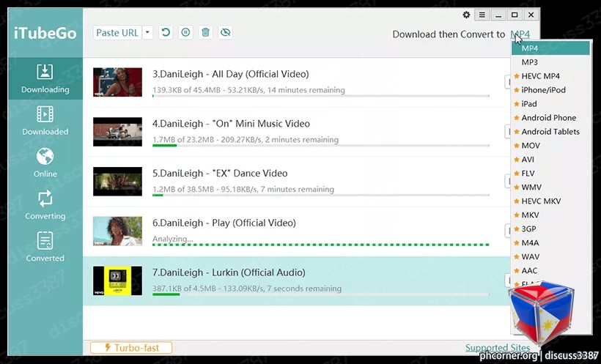The height and width of the screenshot is (364, 601).
Task: Click the iTubeGo logo
Action: pyautogui.click(x=45, y=34)
